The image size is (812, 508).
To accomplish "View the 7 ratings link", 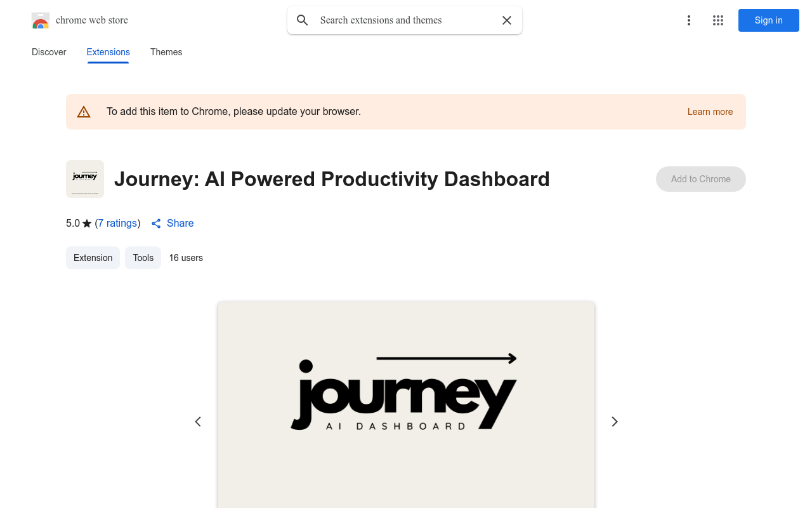I will [x=117, y=224].
